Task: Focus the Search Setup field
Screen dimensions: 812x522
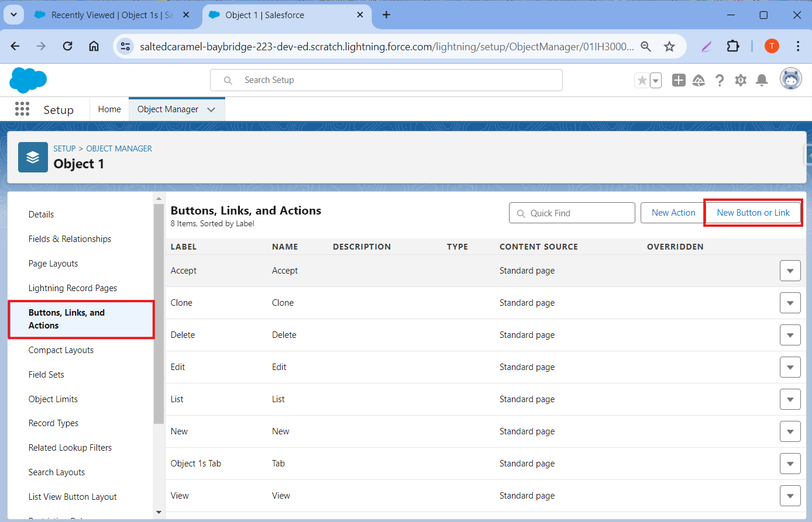Action: point(386,80)
